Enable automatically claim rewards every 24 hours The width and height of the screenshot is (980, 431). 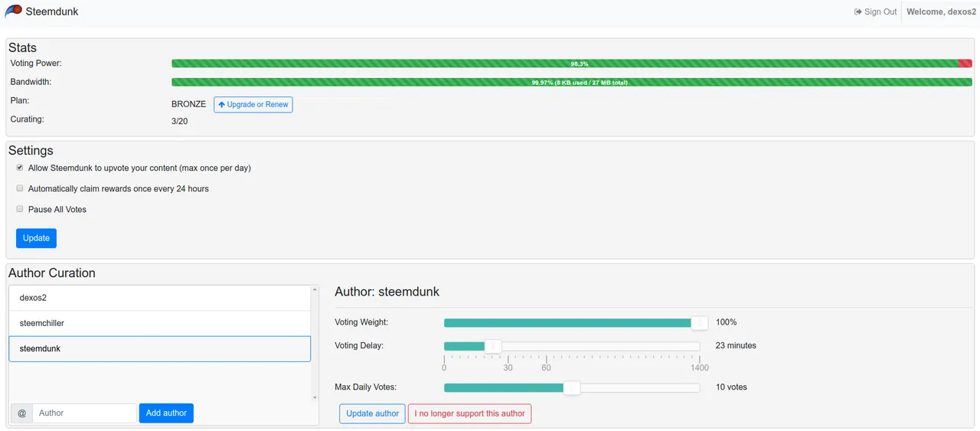click(x=20, y=188)
